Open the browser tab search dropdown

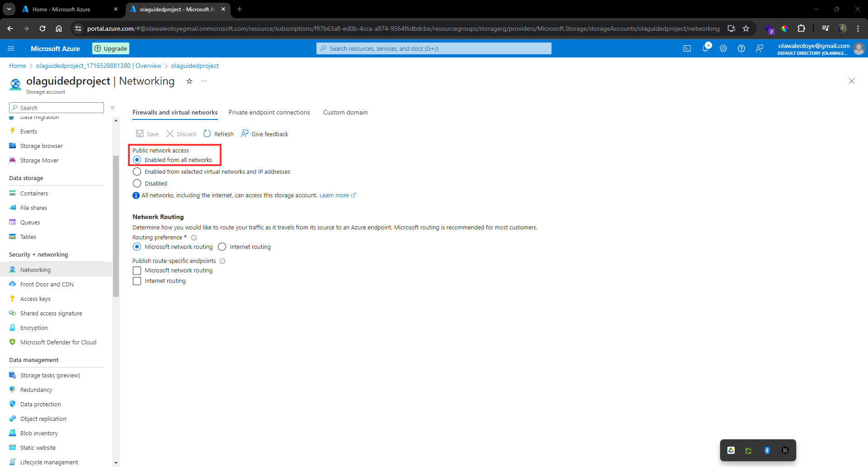click(x=9, y=9)
